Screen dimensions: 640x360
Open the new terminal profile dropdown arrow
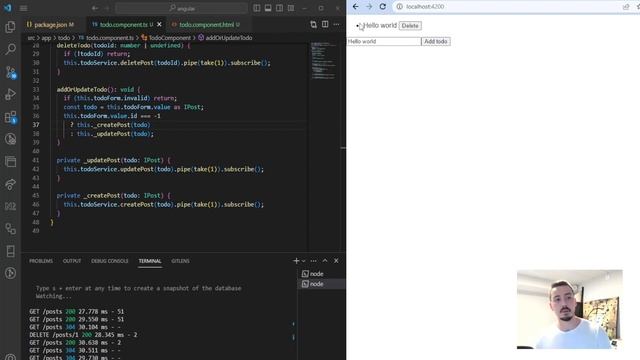pos(303,261)
